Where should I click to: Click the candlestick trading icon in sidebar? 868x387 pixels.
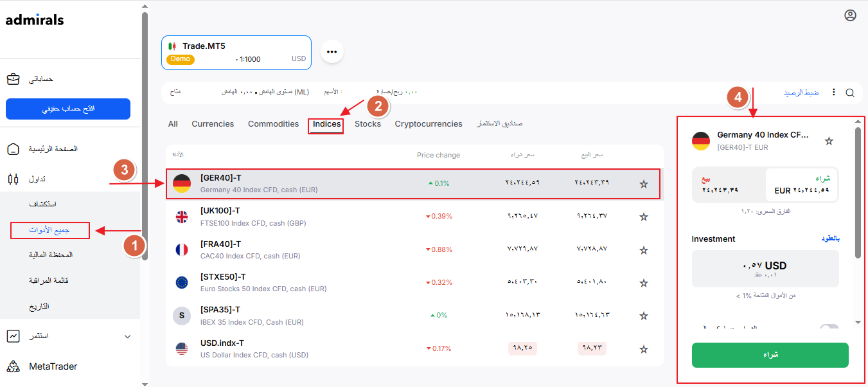[13, 179]
